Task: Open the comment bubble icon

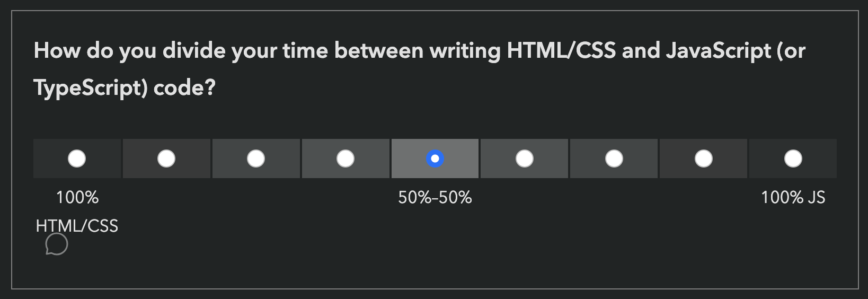Action: (57, 244)
